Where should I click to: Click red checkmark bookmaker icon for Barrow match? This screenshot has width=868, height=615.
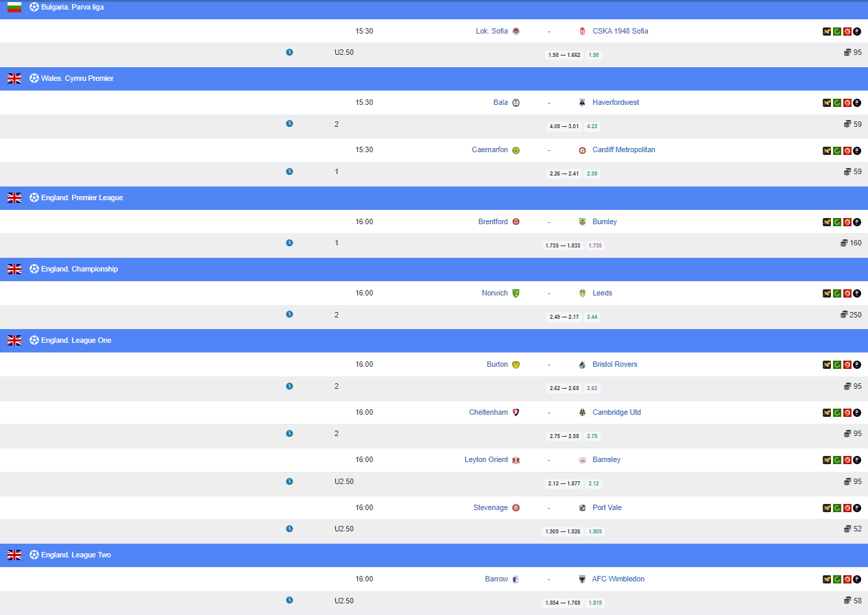click(x=847, y=579)
